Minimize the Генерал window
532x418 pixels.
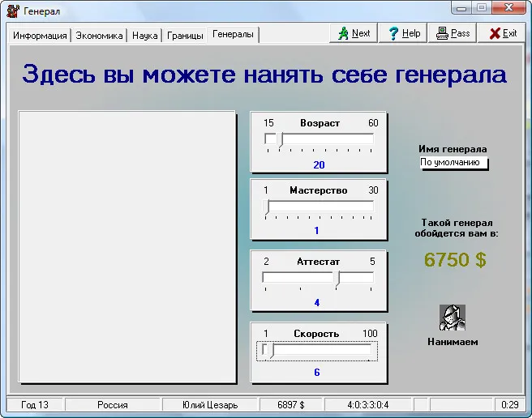coord(461,8)
